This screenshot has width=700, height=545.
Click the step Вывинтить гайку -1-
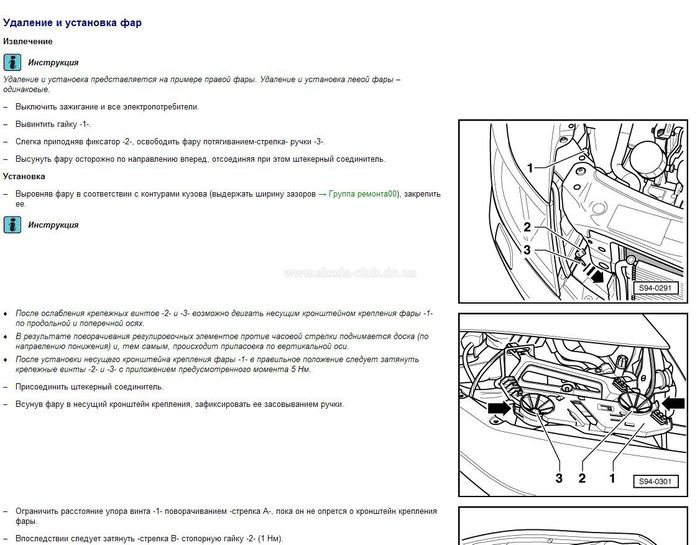coord(53,125)
